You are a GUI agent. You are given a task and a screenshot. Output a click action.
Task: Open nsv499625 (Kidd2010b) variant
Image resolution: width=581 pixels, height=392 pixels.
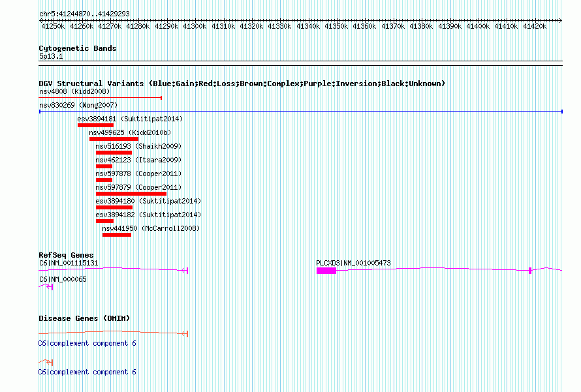point(130,132)
